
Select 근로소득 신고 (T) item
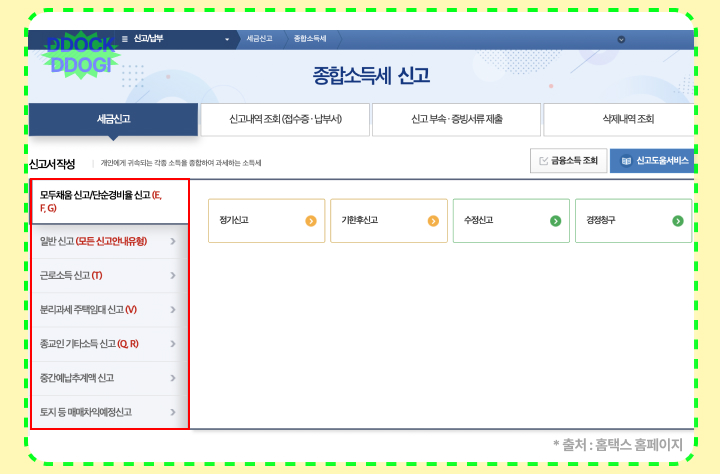click(x=110, y=276)
